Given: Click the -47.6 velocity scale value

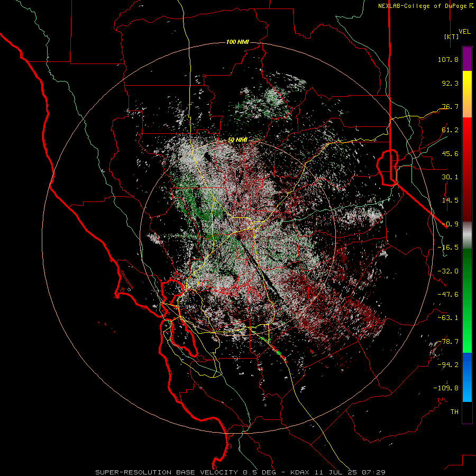Looking at the screenshot, I should 448,295.
